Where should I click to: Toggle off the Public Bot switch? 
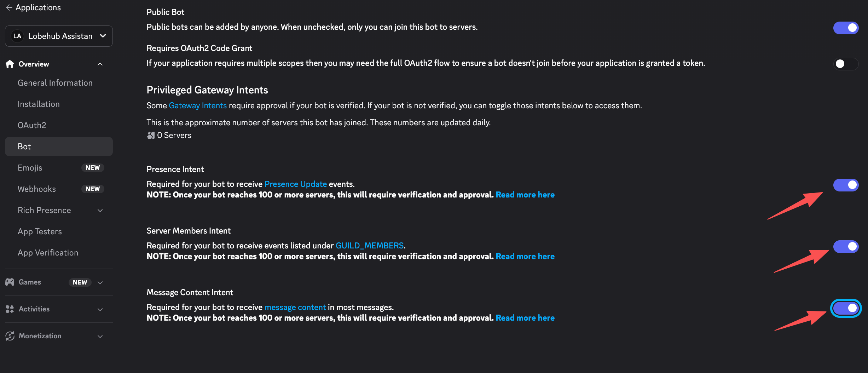coord(846,28)
